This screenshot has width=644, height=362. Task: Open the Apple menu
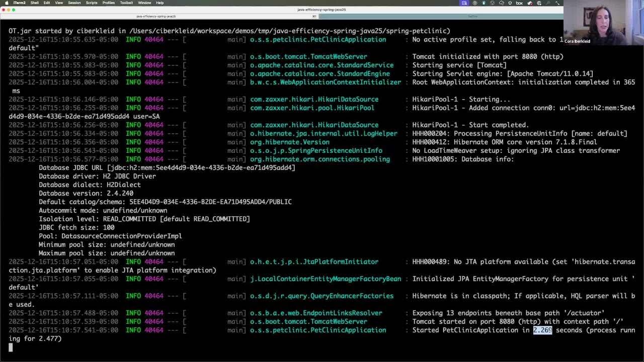(7, 3)
